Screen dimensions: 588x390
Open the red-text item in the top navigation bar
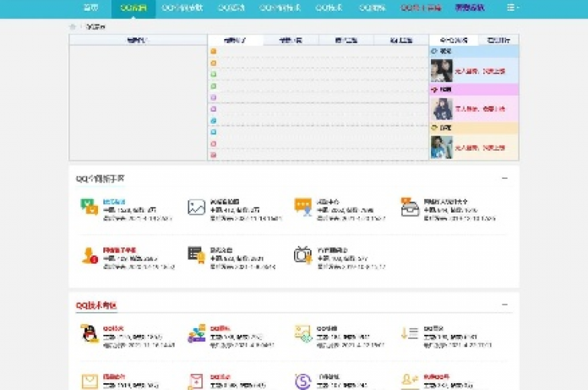[420, 8]
